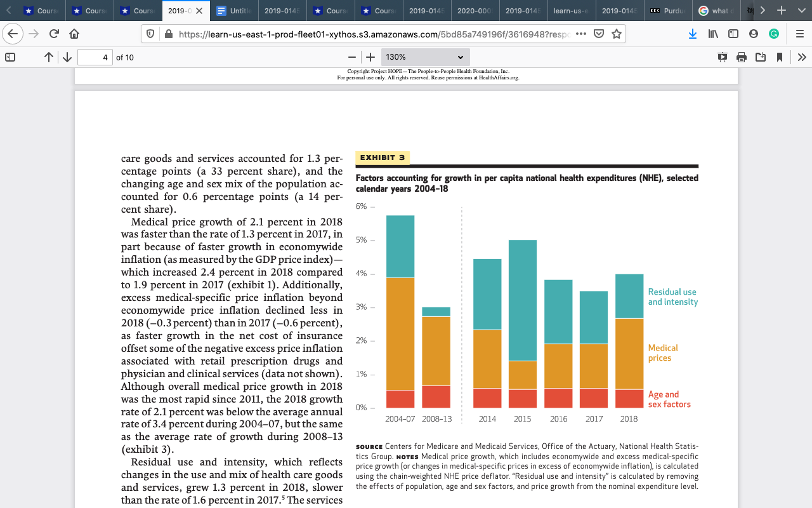This screenshot has width=812, height=508.
Task: Open Firefox hamburger application menu
Action: 799,34
